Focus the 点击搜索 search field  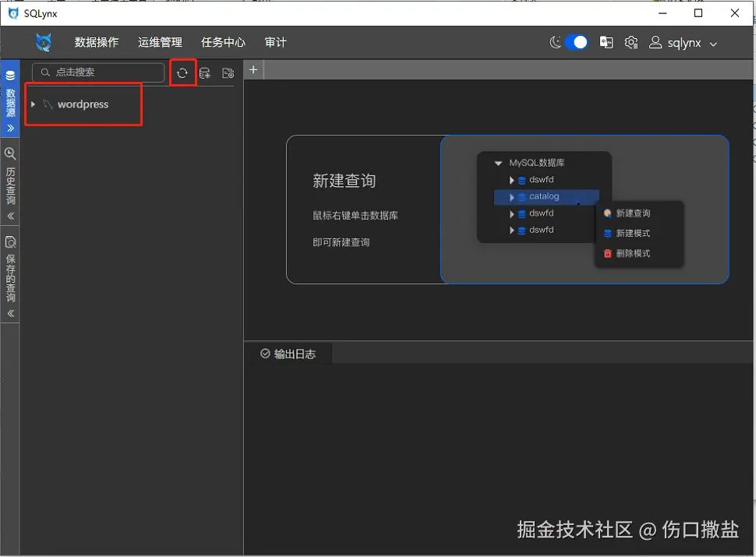(x=98, y=72)
